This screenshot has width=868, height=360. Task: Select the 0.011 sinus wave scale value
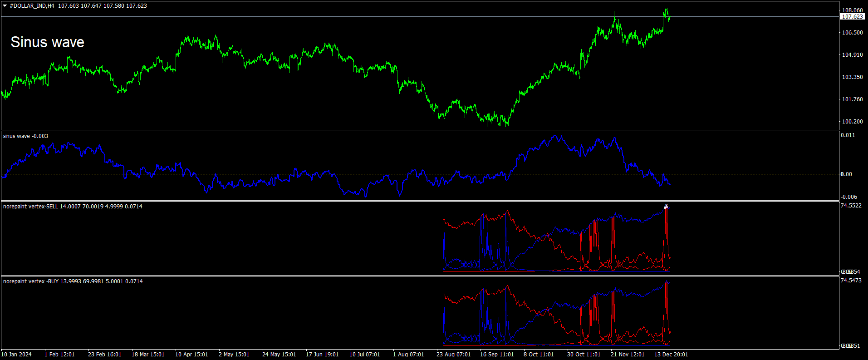[x=848, y=135]
